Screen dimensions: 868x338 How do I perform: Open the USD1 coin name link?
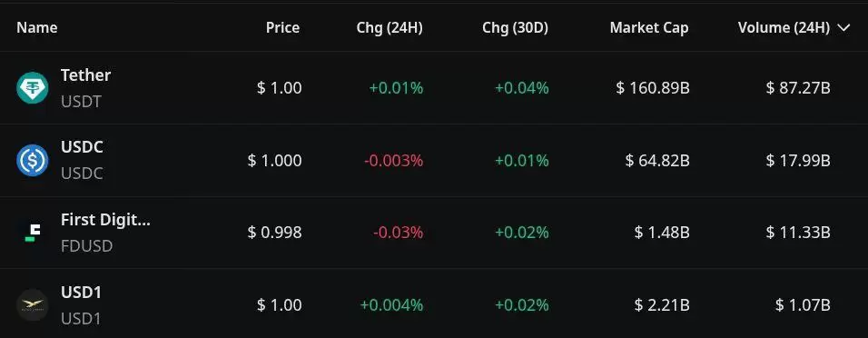click(82, 292)
